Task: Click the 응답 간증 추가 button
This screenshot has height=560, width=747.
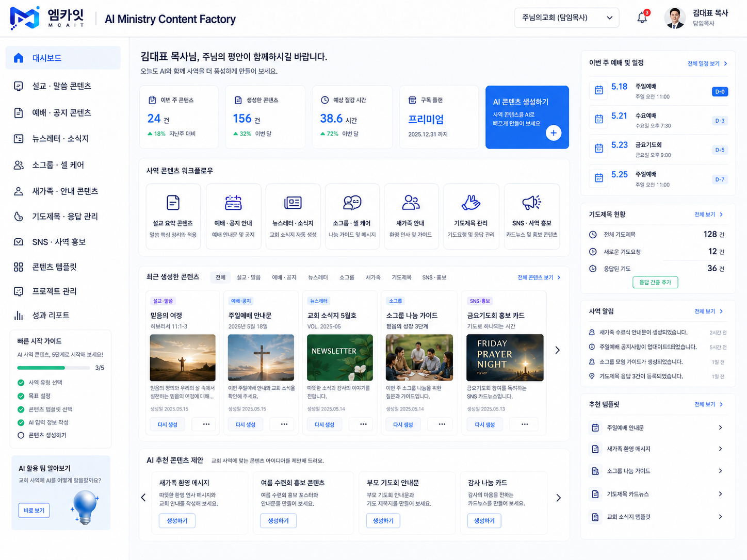Action: (x=655, y=282)
